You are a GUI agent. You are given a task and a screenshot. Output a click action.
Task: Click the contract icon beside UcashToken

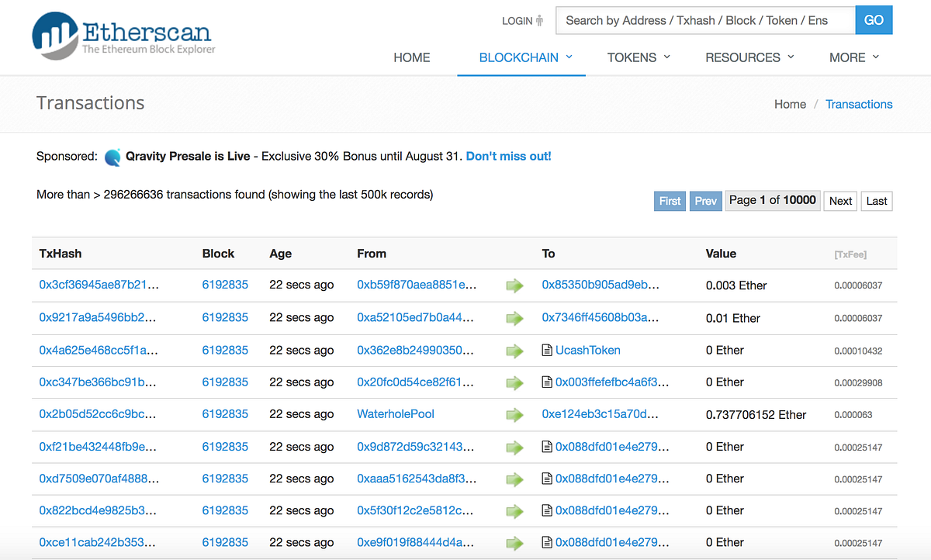pos(547,350)
